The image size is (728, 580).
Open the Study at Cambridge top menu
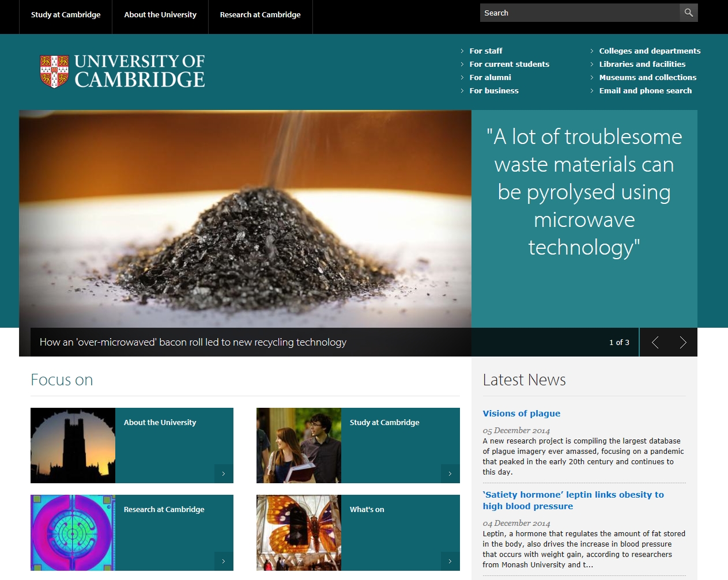66,15
